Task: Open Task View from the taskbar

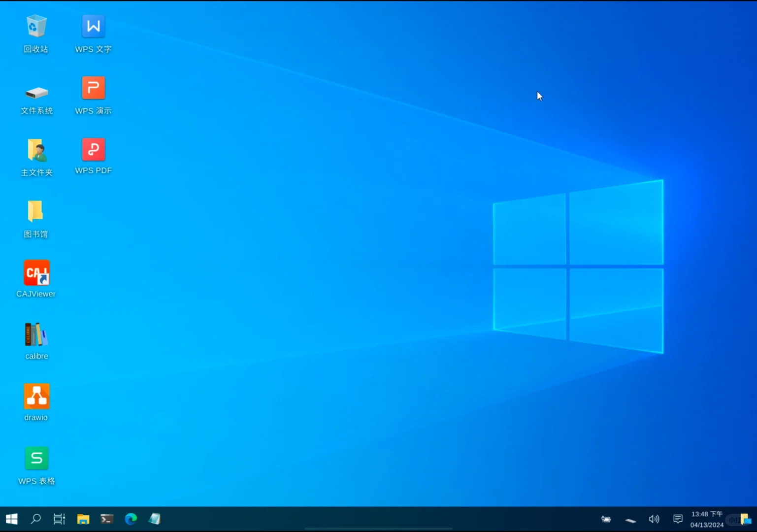Action: [x=59, y=519]
